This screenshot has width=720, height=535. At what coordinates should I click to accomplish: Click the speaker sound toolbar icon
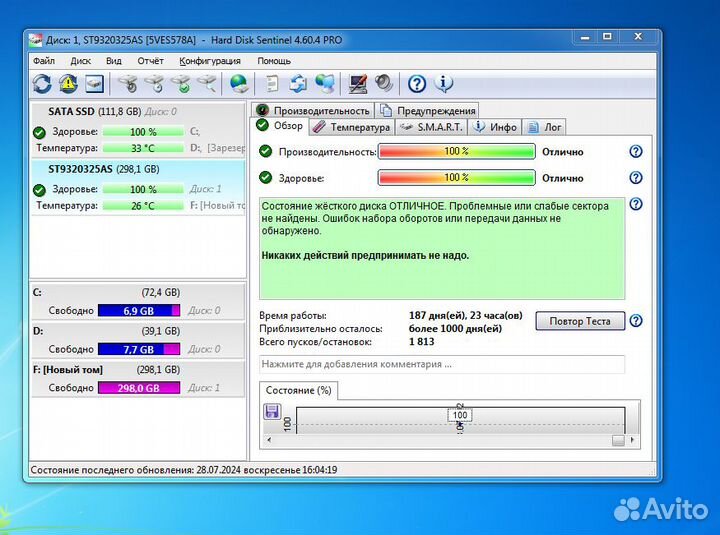tap(384, 84)
